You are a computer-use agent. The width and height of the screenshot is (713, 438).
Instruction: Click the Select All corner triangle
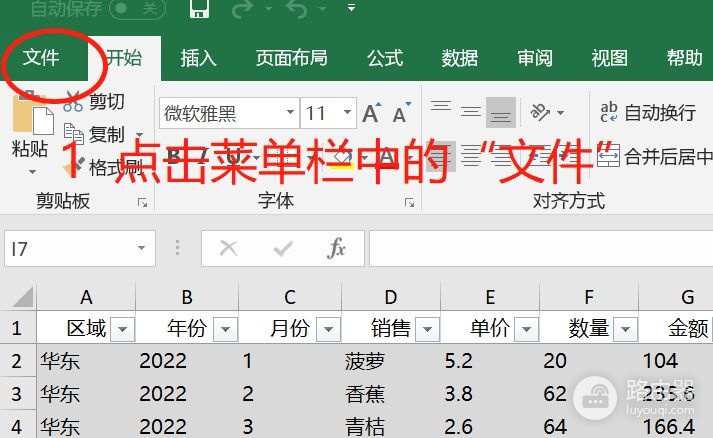[23, 297]
